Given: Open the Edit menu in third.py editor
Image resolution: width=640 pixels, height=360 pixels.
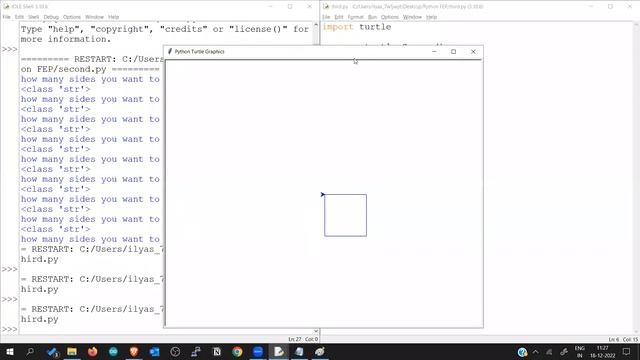Looking at the screenshot, I should coord(339,17).
